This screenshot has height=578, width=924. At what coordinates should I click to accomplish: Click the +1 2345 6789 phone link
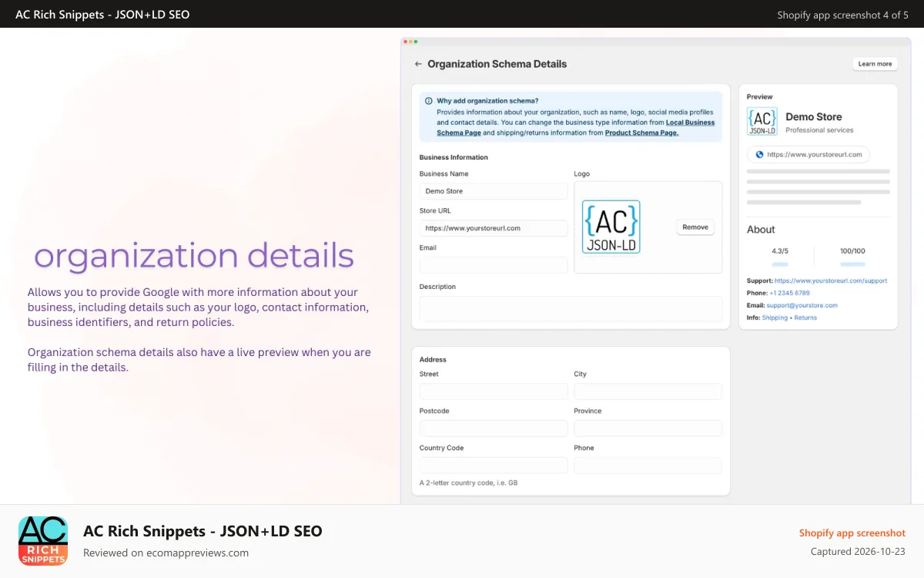789,293
